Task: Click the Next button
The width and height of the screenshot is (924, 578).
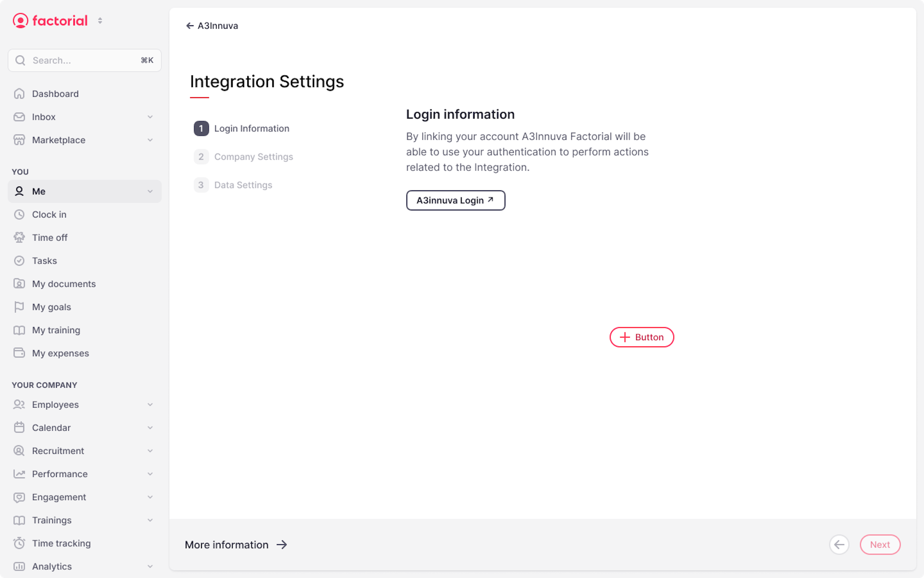Action: coord(880,544)
